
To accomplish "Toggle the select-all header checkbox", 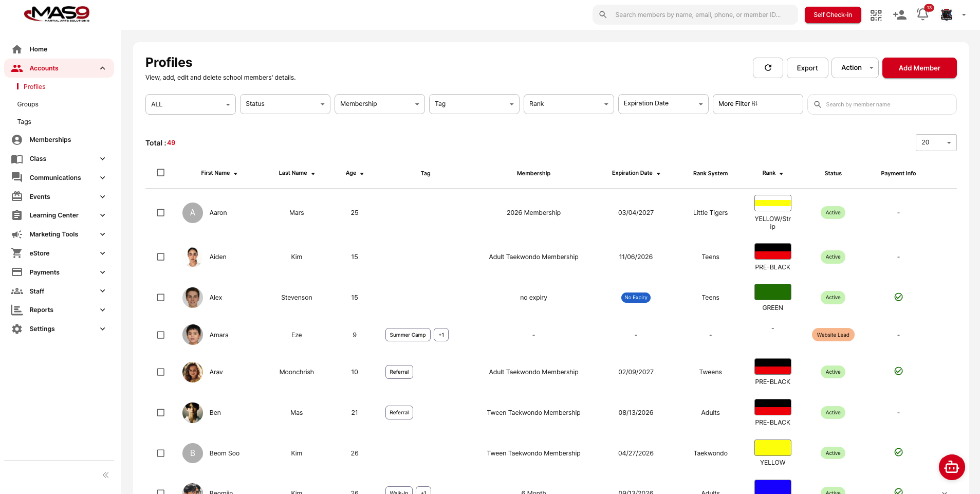I will 161,173.
